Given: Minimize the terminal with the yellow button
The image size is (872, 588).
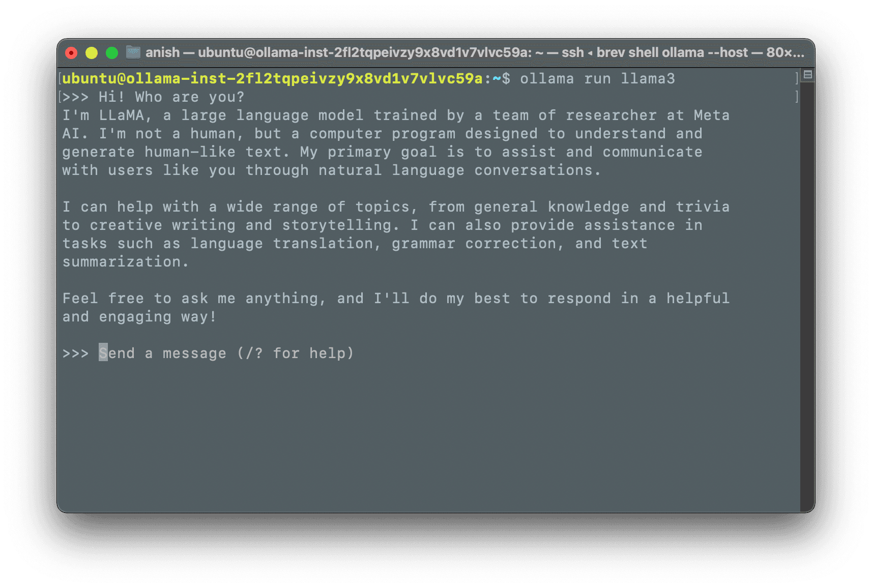Looking at the screenshot, I should (92, 53).
